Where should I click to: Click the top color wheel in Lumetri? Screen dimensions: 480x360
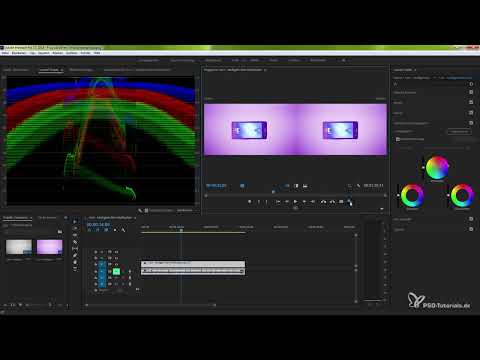click(437, 168)
